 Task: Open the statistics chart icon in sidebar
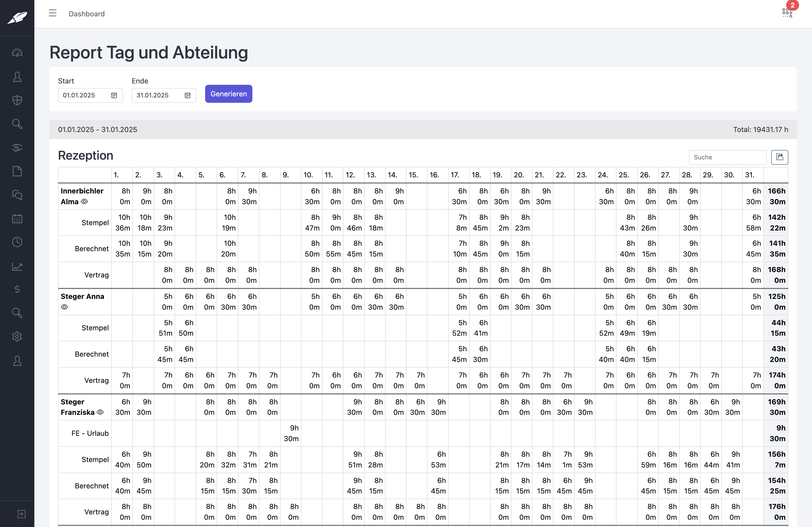17,267
